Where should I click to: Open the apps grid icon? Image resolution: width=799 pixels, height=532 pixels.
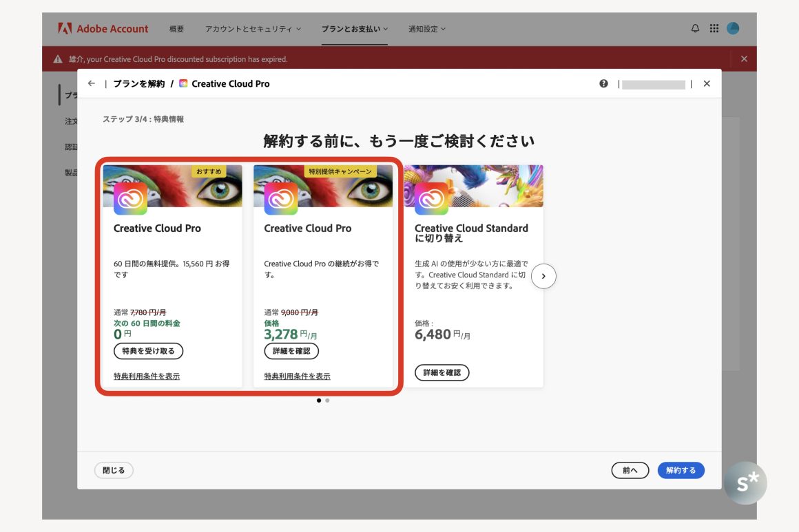click(x=714, y=29)
